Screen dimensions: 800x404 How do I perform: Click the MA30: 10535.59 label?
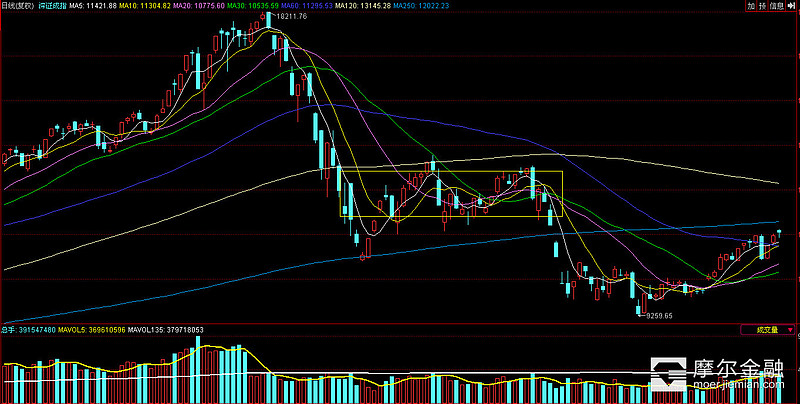coord(253,6)
